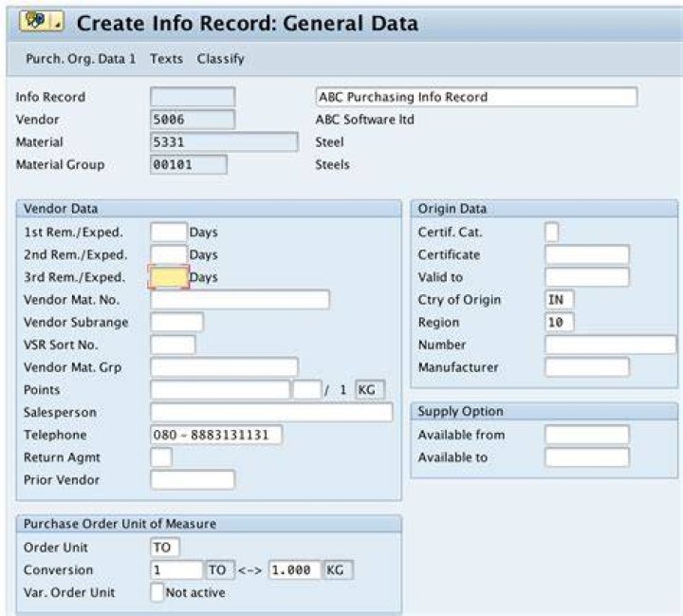Screen dimensions: 683x616
Task: Click the empty Info Record number field
Action: pos(193,97)
